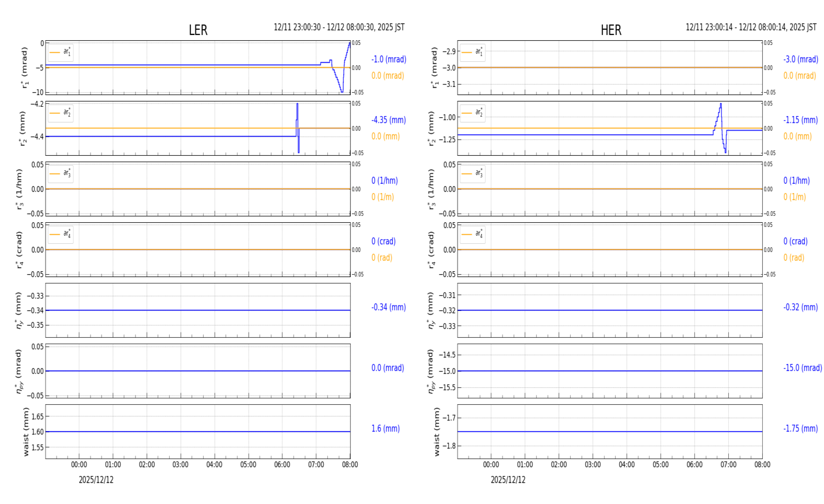Screen dimensions: 824x504
Task: Click the 2025/12/12 date label under LER
Action: pos(96,480)
